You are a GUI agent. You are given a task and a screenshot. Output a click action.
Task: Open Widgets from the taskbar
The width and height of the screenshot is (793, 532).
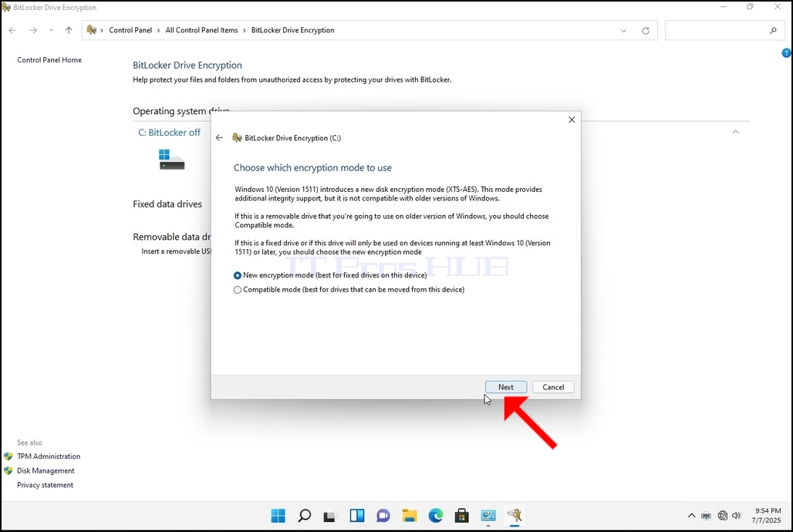coord(357,515)
